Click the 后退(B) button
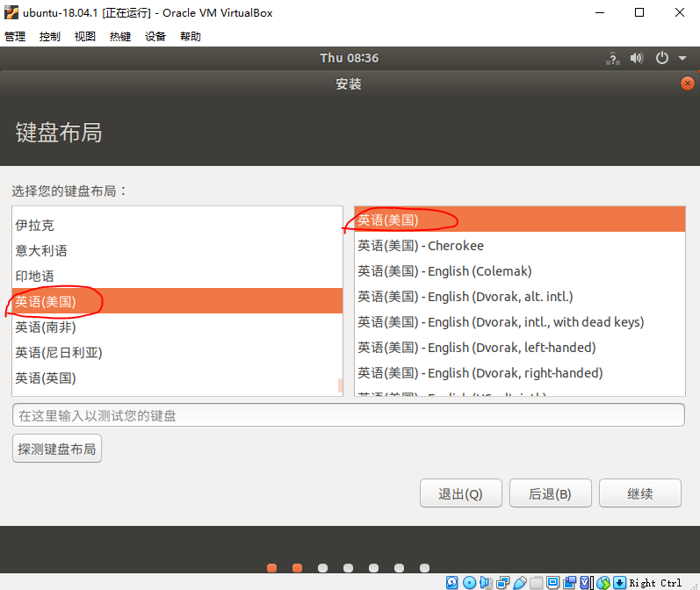This screenshot has height=590, width=700. pos(550,493)
